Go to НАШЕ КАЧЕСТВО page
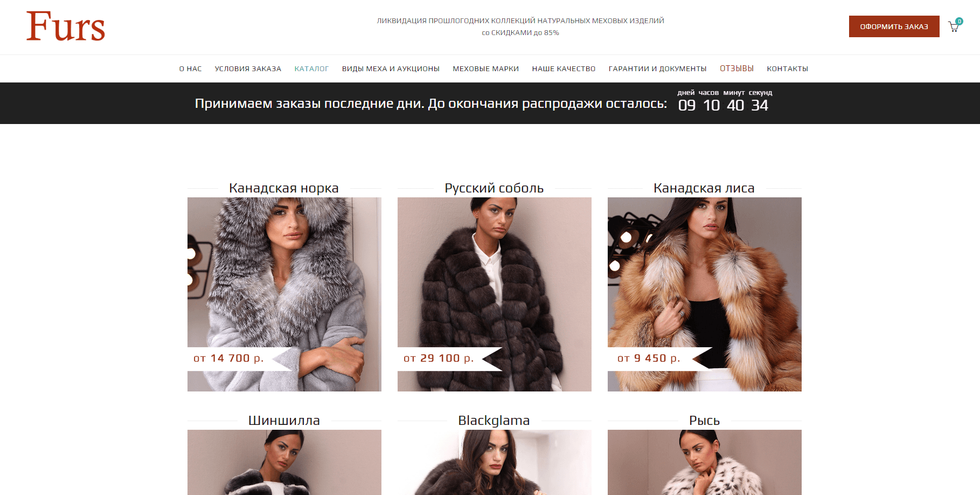 (x=564, y=68)
